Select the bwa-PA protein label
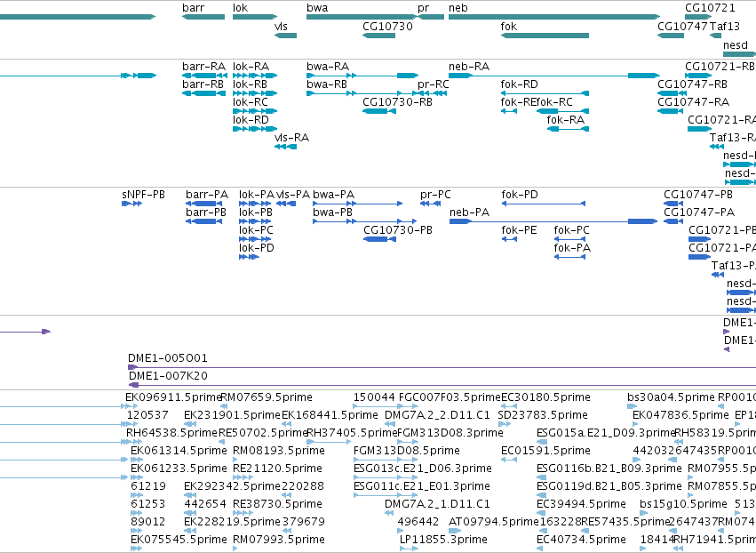The height and width of the screenshot is (553, 756). [x=334, y=195]
